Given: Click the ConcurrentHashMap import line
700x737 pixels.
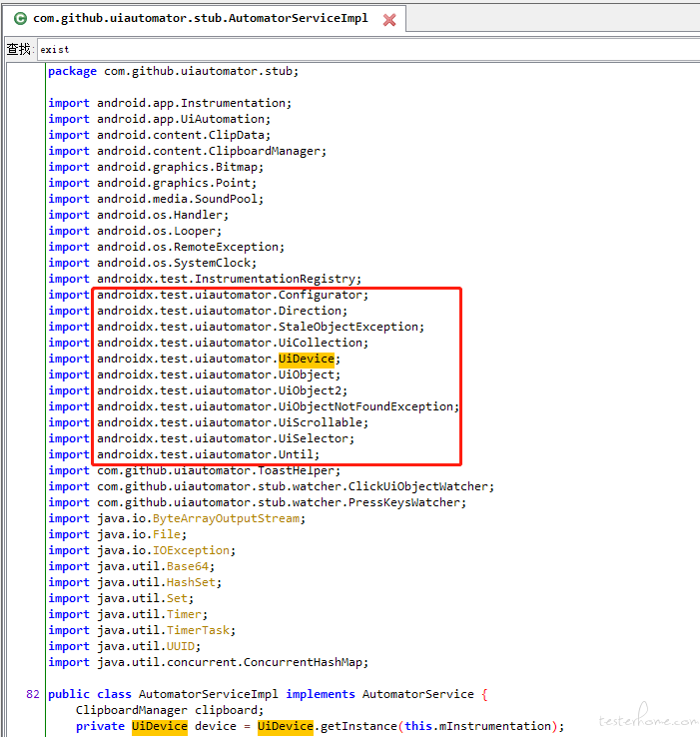Looking at the screenshot, I should [x=209, y=662].
